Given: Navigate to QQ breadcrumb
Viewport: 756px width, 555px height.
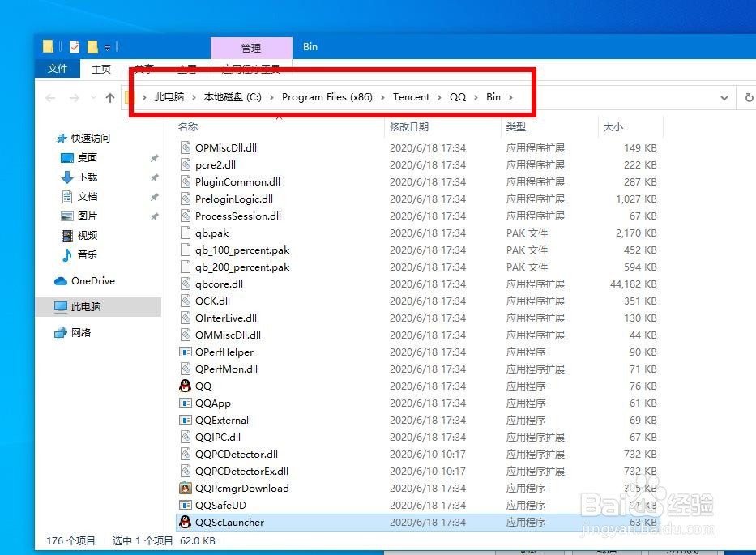Looking at the screenshot, I should pyautogui.click(x=458, y=97).
